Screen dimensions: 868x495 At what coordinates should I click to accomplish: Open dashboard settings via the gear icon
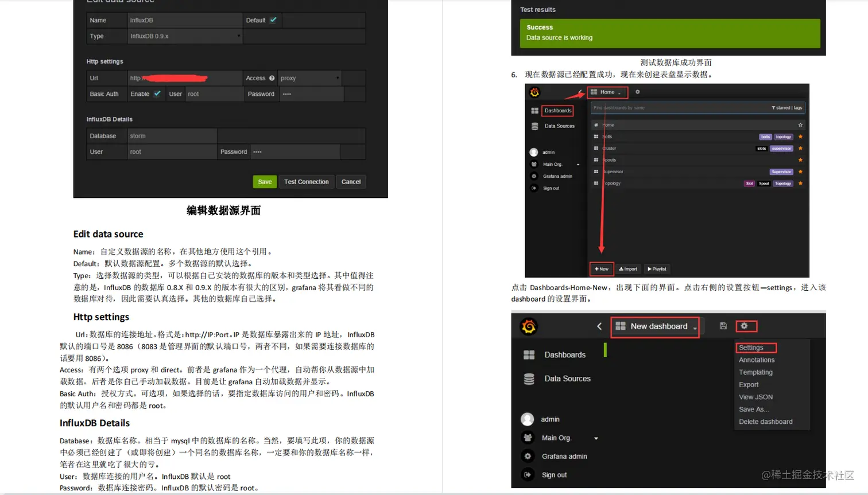coord(746,325)
